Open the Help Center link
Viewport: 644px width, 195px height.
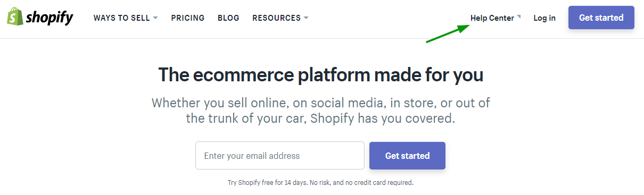492,18
